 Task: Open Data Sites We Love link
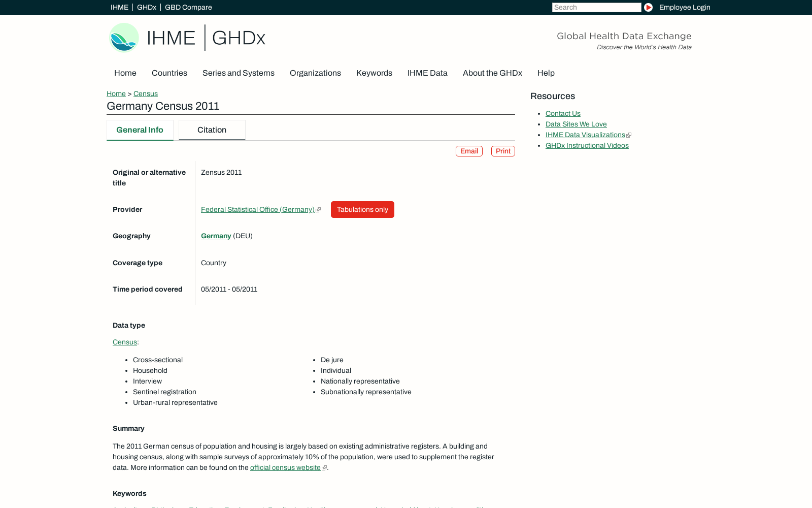tap(576, 124)
